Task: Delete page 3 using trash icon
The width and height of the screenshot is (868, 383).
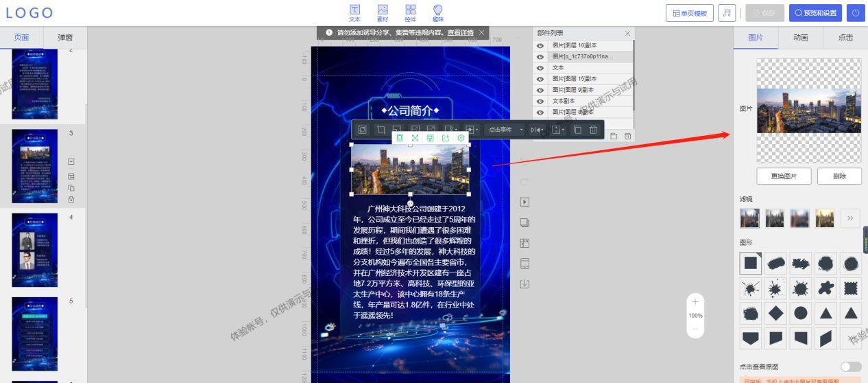Action: 71,200
